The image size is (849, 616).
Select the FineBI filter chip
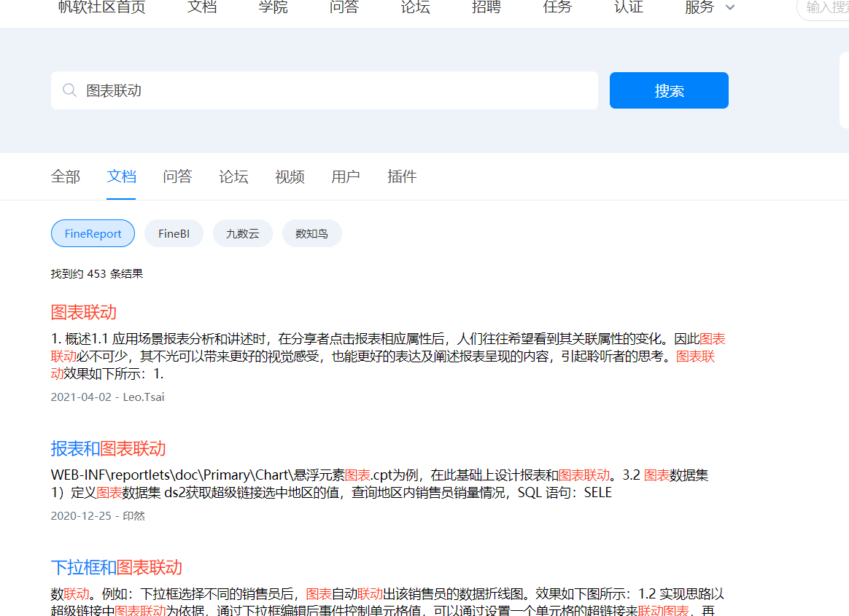(x=174, y=233)
